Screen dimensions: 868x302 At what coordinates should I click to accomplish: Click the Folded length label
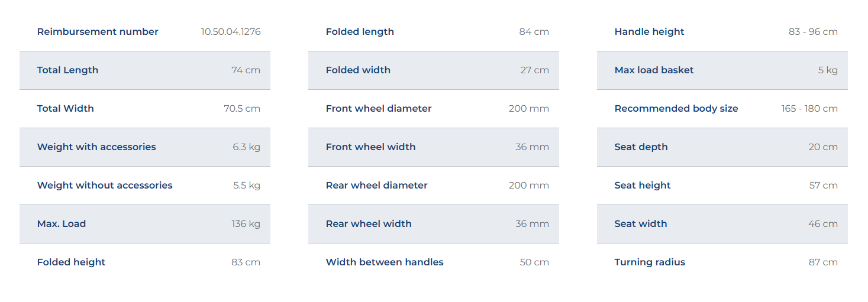coord(360,32)
